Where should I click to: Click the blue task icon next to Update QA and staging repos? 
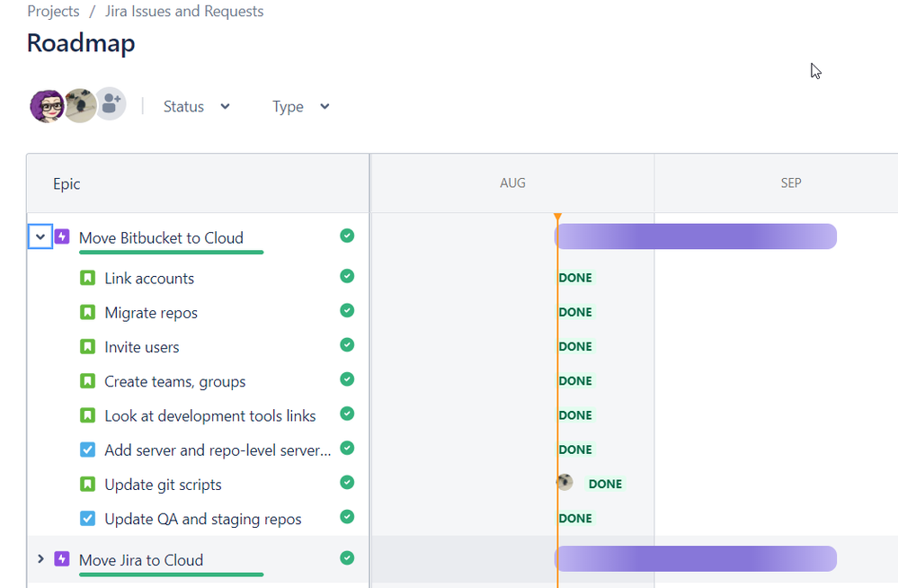click(87, 518)
